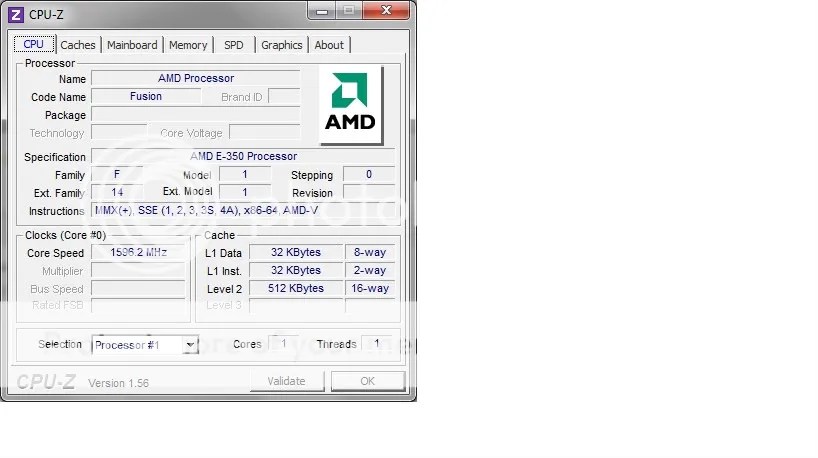Click the empty Multiplier field
Image resolution: width=818 pixels, height=458 pixels.
(x=138, y=270)
